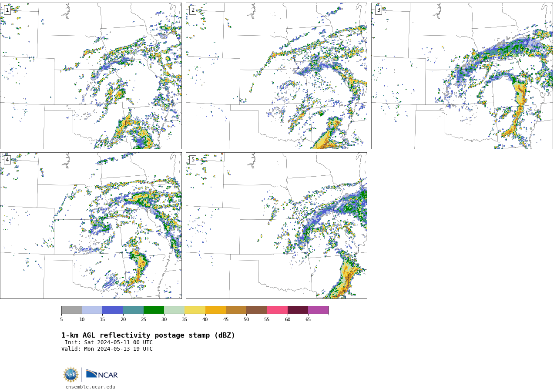The image size is (557, 392).
Task: Click the maroon 60-65 dBZ swatch
Action: pos(298,310)
